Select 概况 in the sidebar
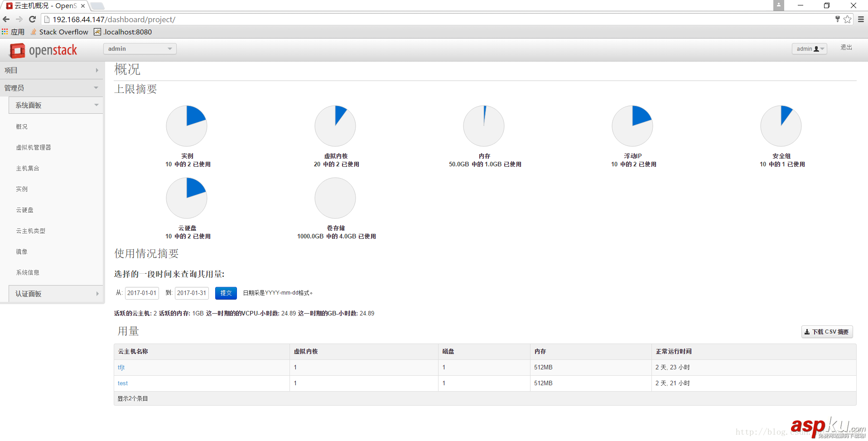This screenshot has height=441, width=868. tap(22, 126)
